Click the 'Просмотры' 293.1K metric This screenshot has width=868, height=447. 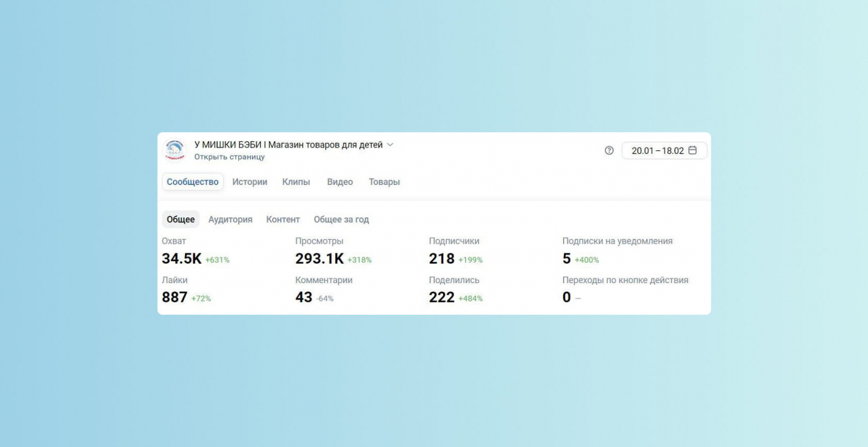click(320, 258)
